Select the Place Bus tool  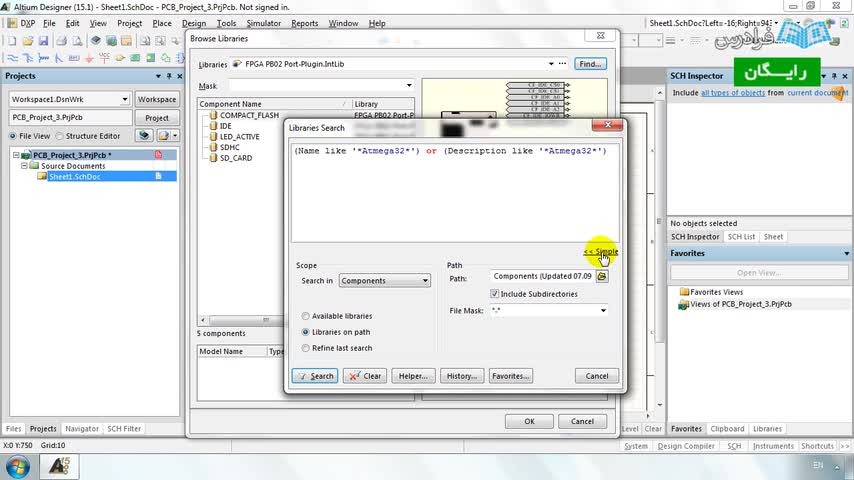[x=28, y=58]
